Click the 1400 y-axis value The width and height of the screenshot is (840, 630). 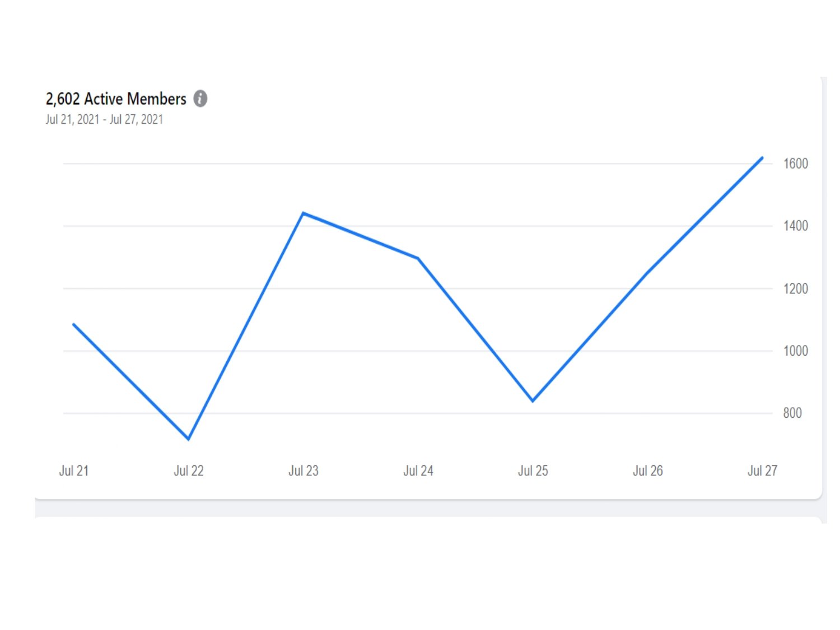(795, 226)
